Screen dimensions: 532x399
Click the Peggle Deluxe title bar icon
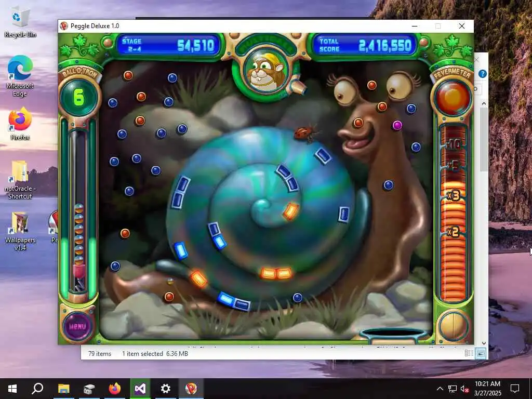click(x=64, y=26)
